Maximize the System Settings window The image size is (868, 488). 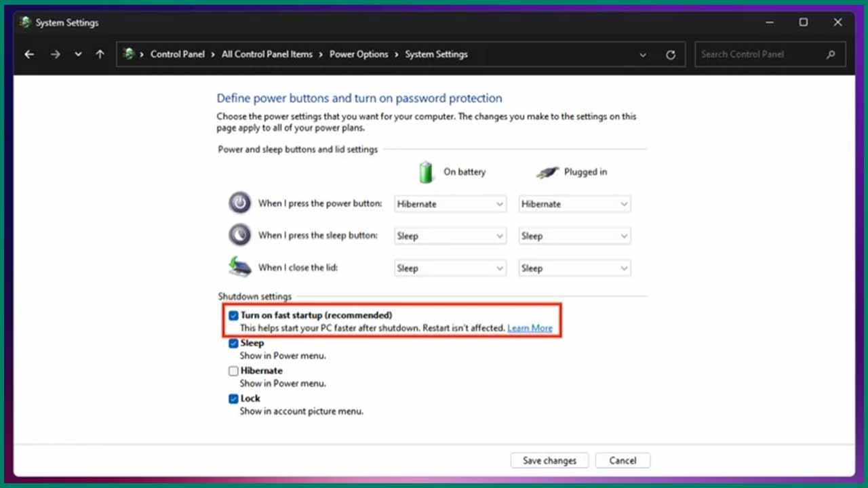(x=804, y=22)
